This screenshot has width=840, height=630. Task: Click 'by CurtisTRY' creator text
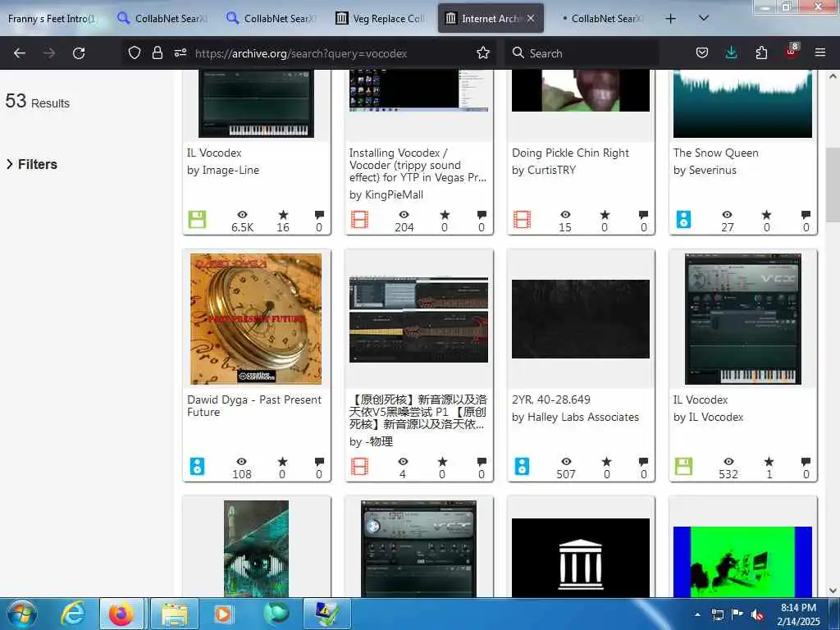click(544, 170)
